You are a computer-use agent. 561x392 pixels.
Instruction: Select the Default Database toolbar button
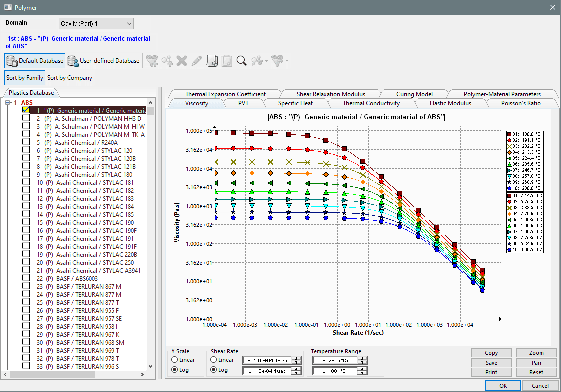35,61
